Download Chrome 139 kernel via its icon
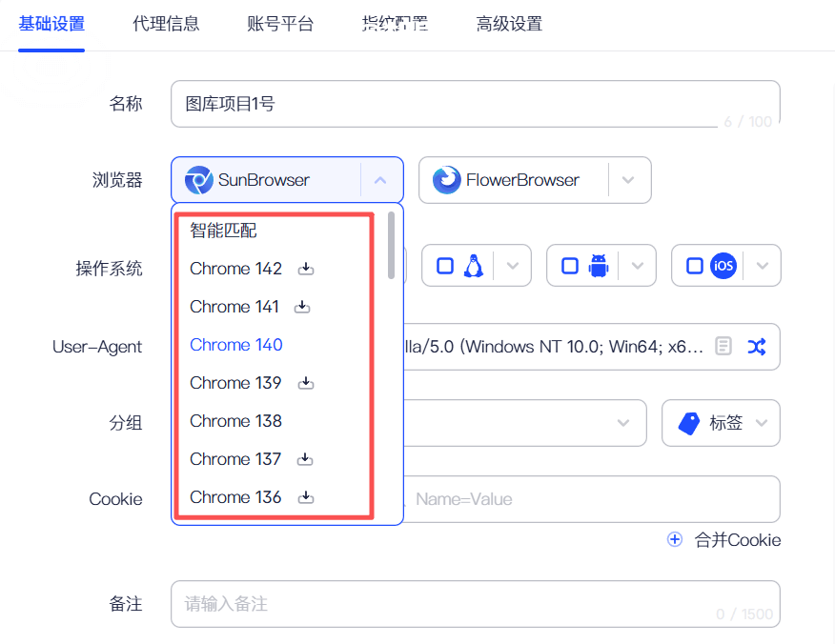835x644 pixels. [306, 383]
